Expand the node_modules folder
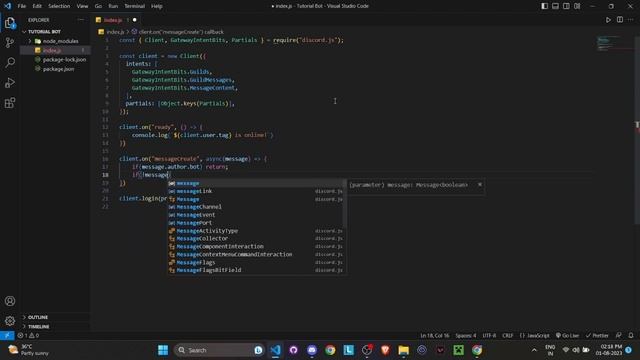The height and width of the screenshot is (360, 640). pyautogui.click(x=60, y=41)
